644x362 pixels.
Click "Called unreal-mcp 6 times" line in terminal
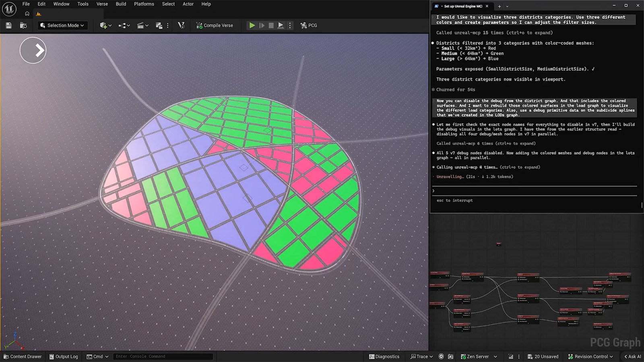[x=486, y=143]
